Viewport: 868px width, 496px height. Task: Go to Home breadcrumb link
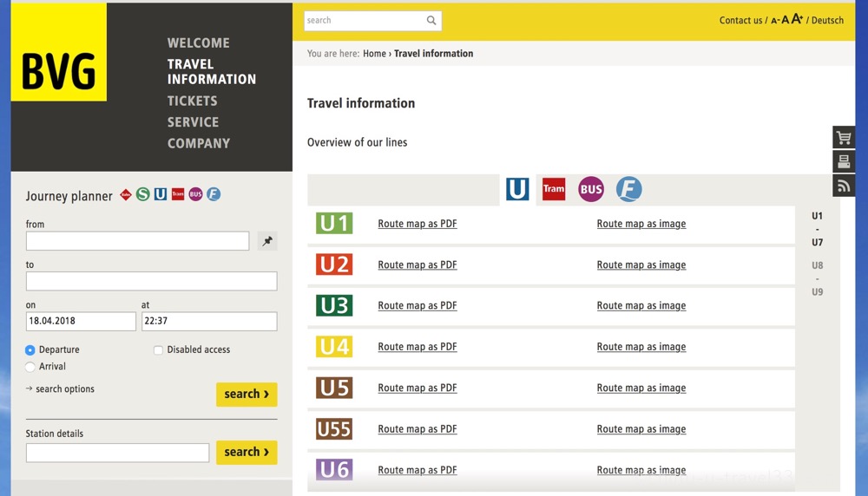(x=374, y=54)
